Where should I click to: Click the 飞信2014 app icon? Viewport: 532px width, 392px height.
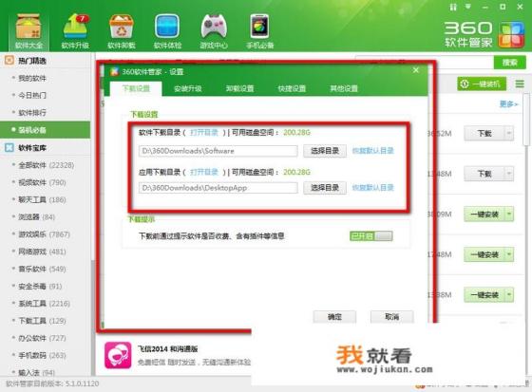118,355
